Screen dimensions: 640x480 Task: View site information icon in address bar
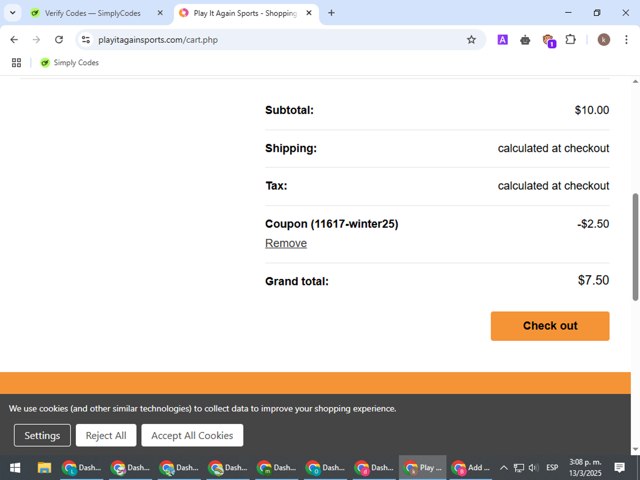pyautogui.click(x=86, y=40)
